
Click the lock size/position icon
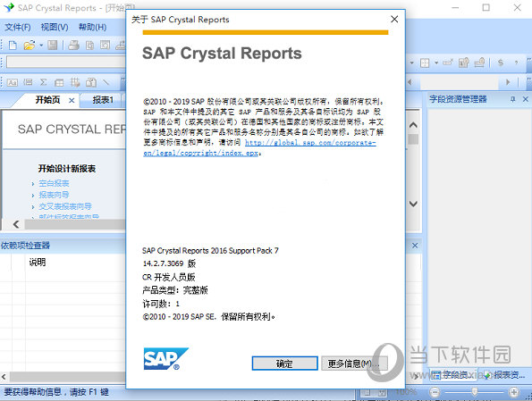479,63
